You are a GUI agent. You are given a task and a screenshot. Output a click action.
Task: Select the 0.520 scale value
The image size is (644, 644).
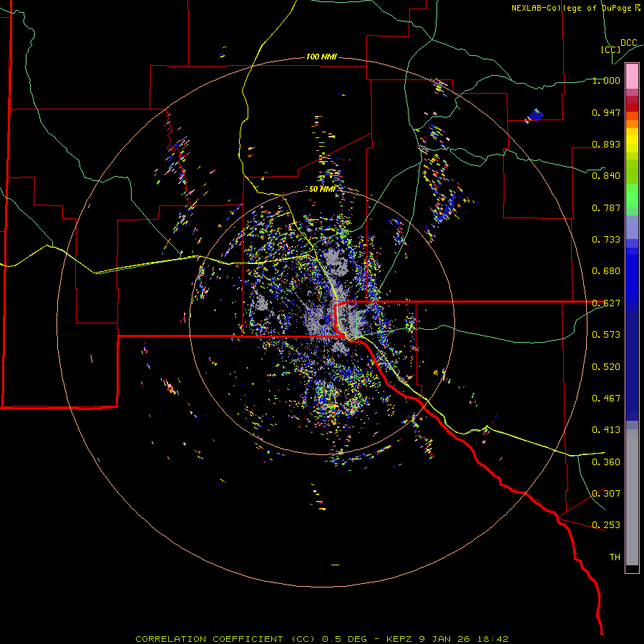coord(606,367)
